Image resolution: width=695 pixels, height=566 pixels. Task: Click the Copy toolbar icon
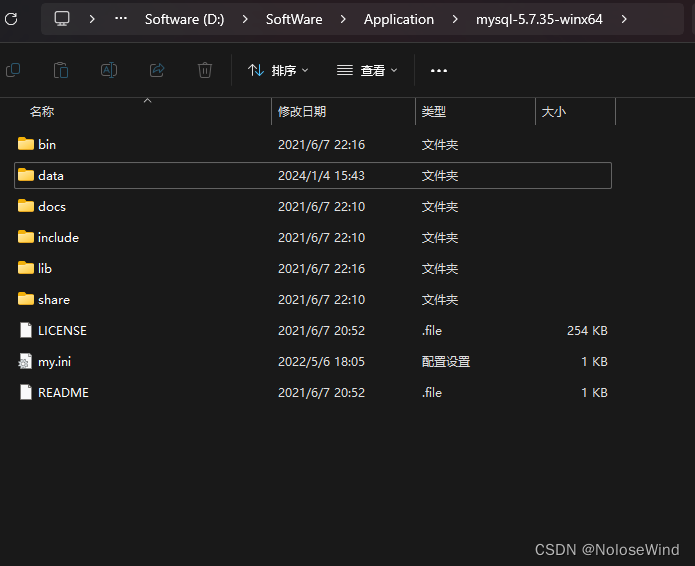pos(13,70)
